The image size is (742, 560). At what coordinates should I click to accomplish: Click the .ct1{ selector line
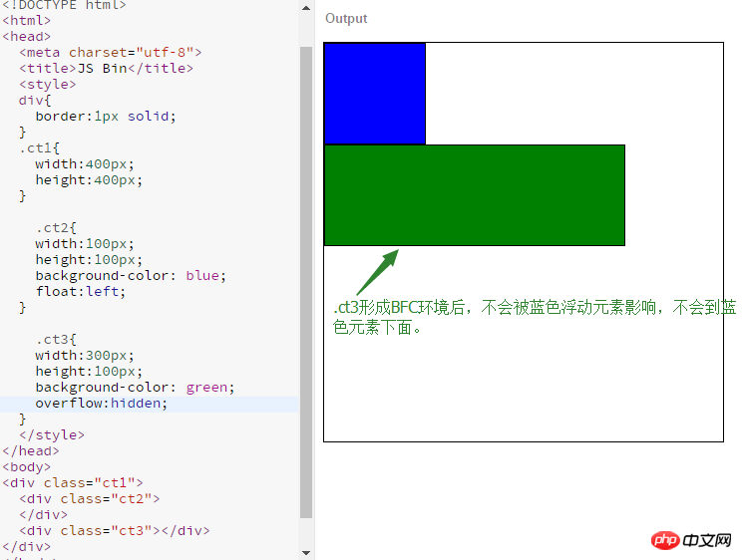(39, 148)
